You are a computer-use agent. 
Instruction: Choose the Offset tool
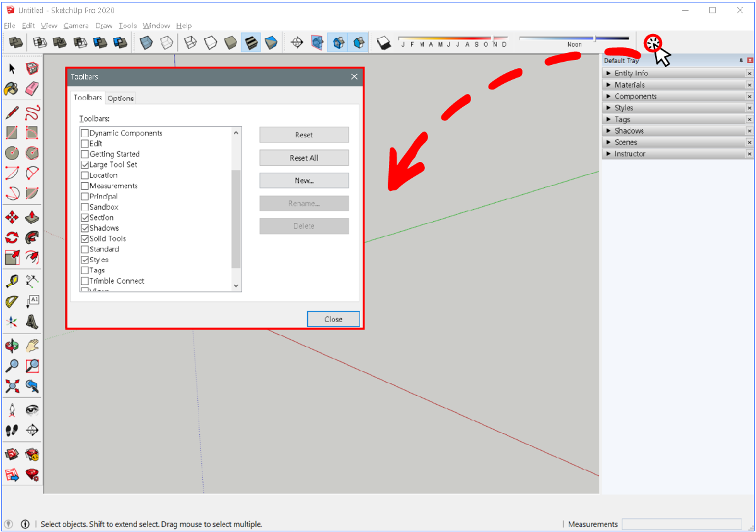[x=32, y=257]
